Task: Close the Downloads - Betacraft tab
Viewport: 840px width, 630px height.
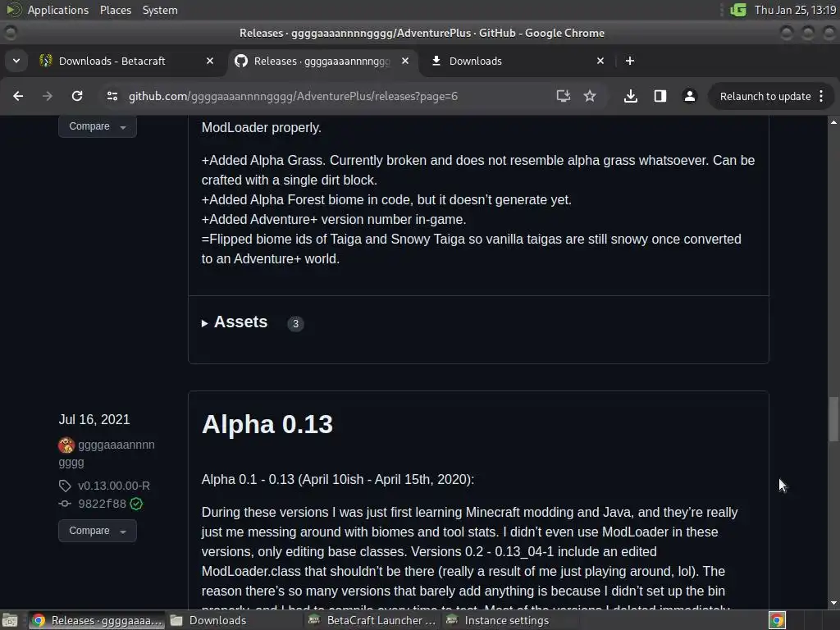Action: [210, 61]
